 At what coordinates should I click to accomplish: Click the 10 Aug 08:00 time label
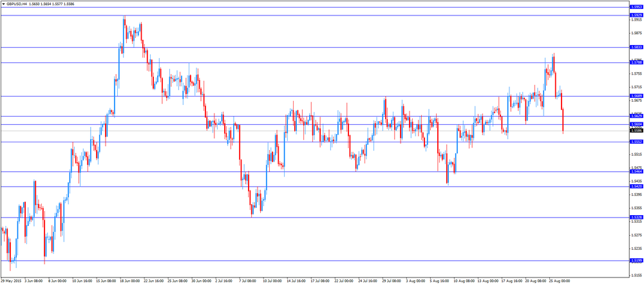[x=463, y=281]
